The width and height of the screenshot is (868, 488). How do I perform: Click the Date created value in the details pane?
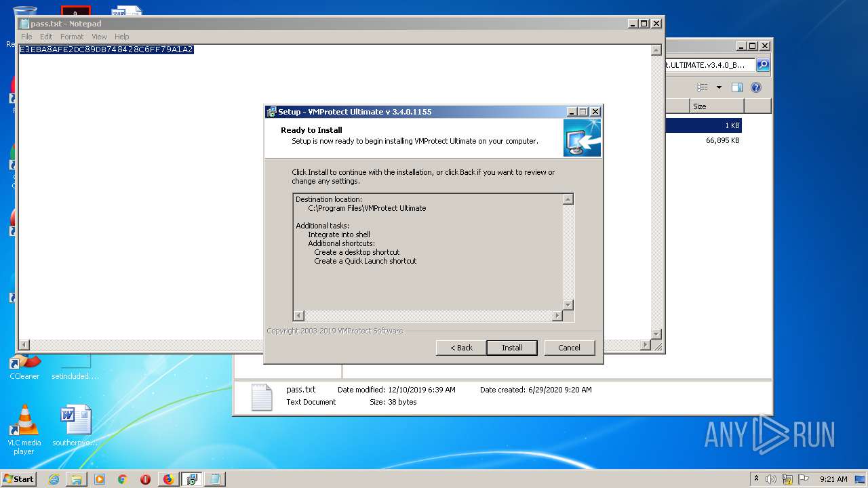(560, 390)
